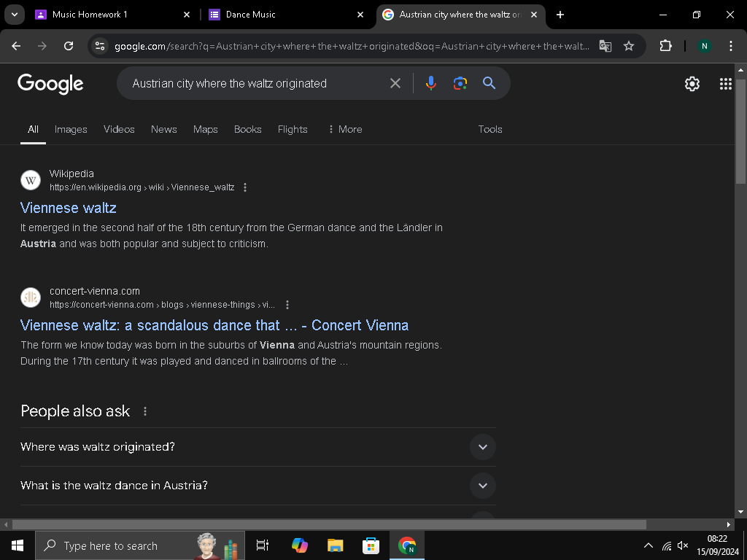Switch to Dance Music tab
Image resolution: width=747 pixels, height=560 pixels.
coord(286,15)
